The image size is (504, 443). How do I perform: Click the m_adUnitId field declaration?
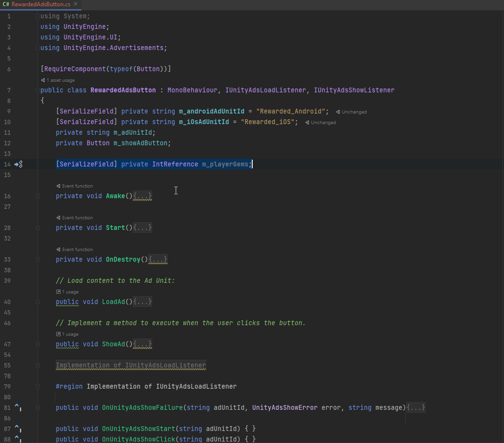[132, 132]
